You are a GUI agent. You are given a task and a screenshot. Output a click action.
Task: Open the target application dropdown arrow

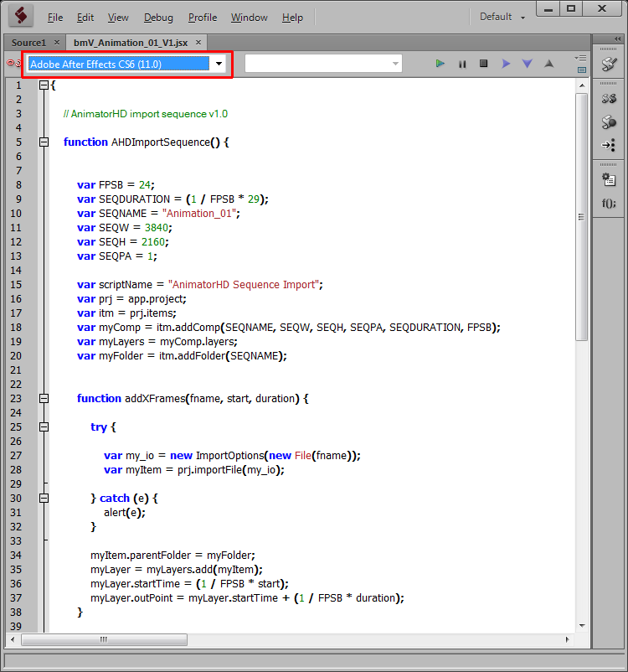tap(219, 64)
